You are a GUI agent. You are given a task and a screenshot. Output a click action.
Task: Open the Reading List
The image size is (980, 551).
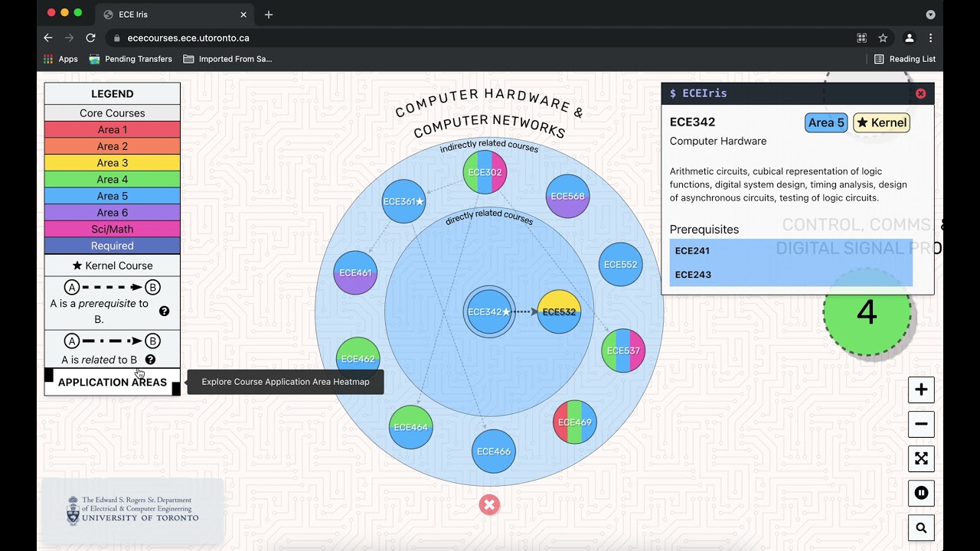click(x=904, y=59)
